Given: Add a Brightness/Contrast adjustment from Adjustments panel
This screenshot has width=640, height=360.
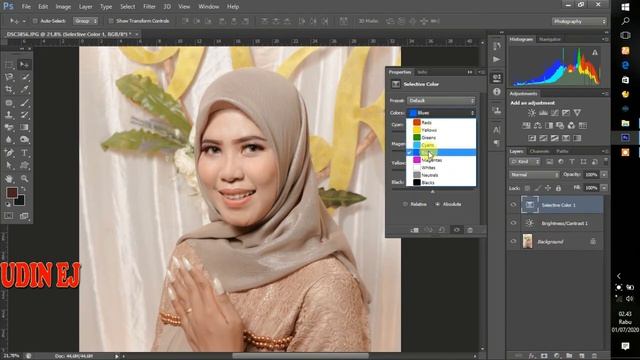Looking at the screenshot, I should click(531, 113).
